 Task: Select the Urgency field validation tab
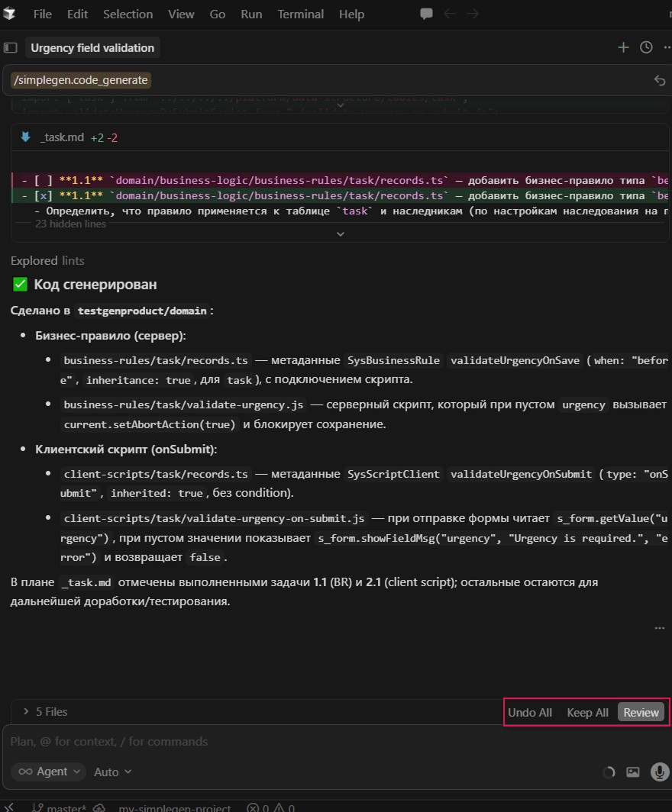pyautogui.click(x=92, y=47)
